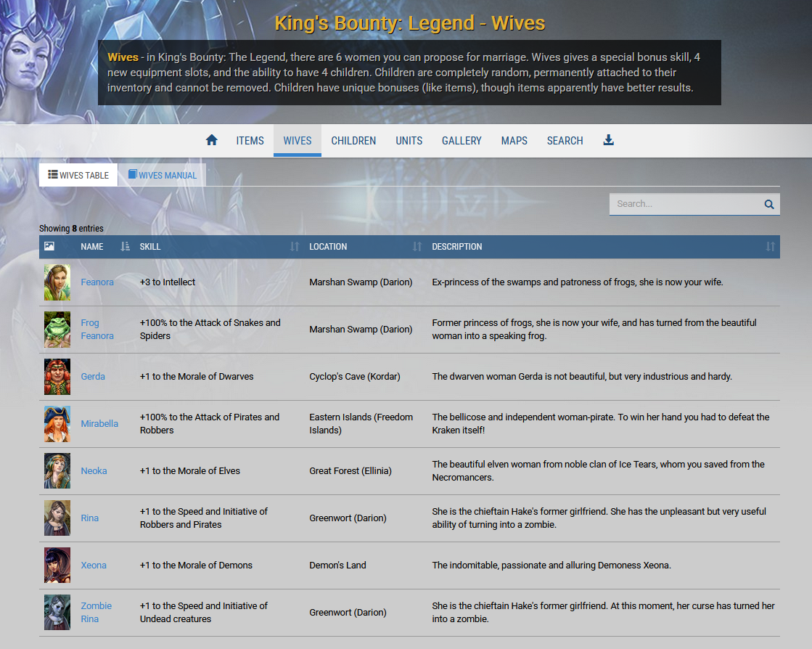Open Mirabella wife link
This screenshot has height=649, width=812.
click(x=99, y=424)
